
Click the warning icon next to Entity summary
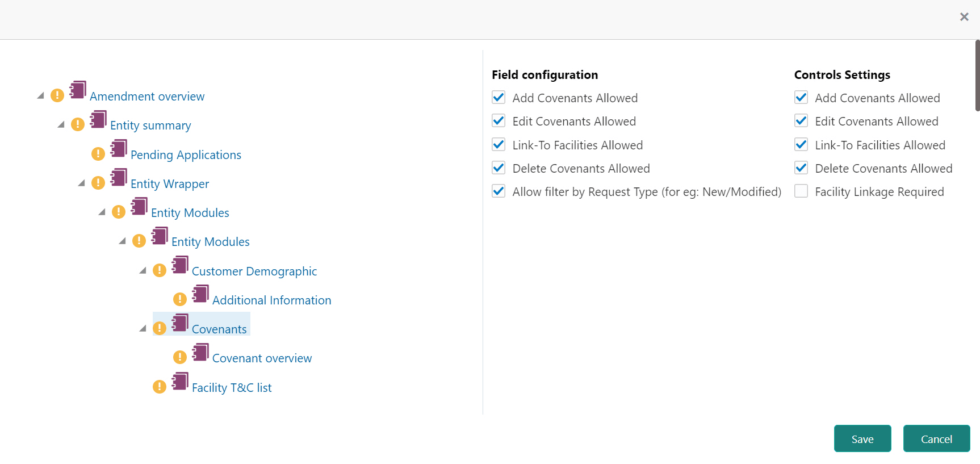(x=78, y=124)
